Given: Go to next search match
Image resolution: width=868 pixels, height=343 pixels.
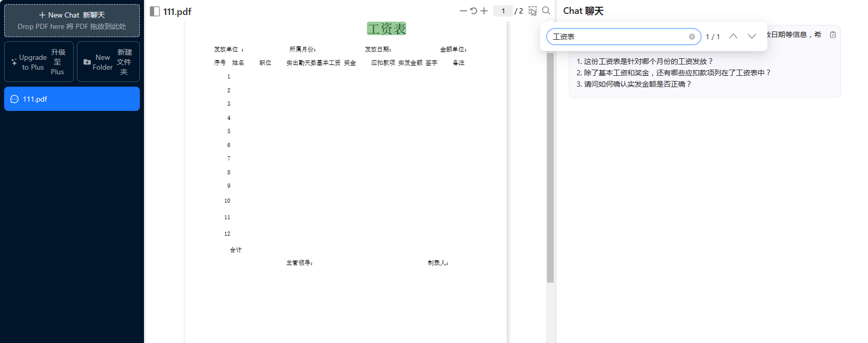Looking at the screenshot, I should point(751,37).
